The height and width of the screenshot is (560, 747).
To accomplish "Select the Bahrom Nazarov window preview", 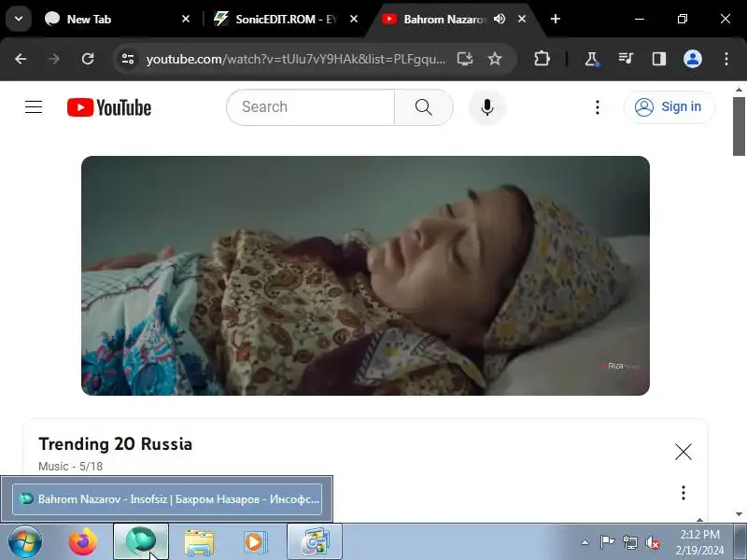I will (x=167, y=499).
